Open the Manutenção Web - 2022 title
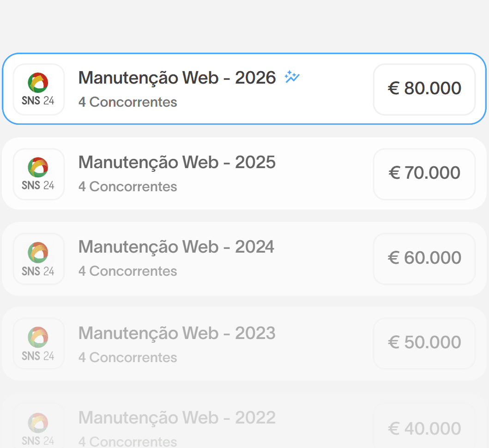 point(177,418)
